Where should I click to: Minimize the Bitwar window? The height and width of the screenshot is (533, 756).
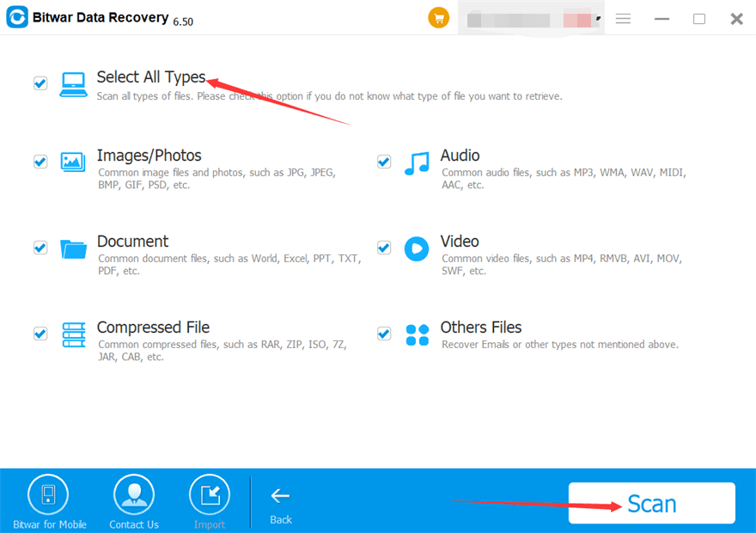pos(661,19)
